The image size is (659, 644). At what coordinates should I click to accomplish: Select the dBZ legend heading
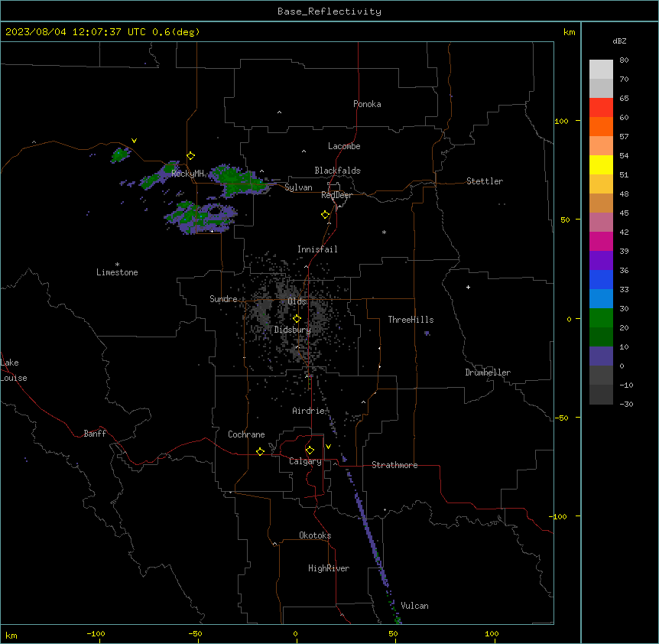point(619,41)
